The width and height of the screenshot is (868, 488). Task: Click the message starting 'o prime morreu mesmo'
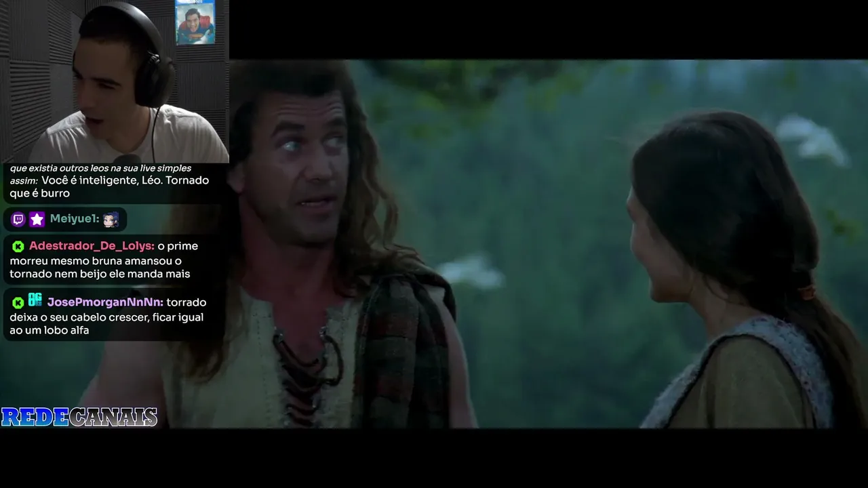pyautogui.click(x=105, y=260)
